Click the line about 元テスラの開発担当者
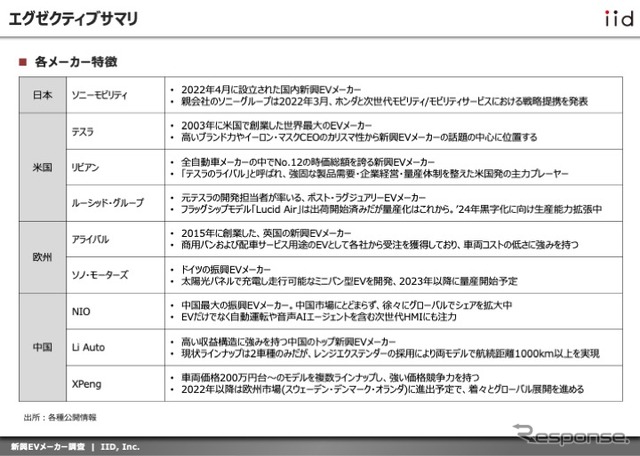Image resolution: width=640 pixels, height=456 pixels. click(303, 198)
